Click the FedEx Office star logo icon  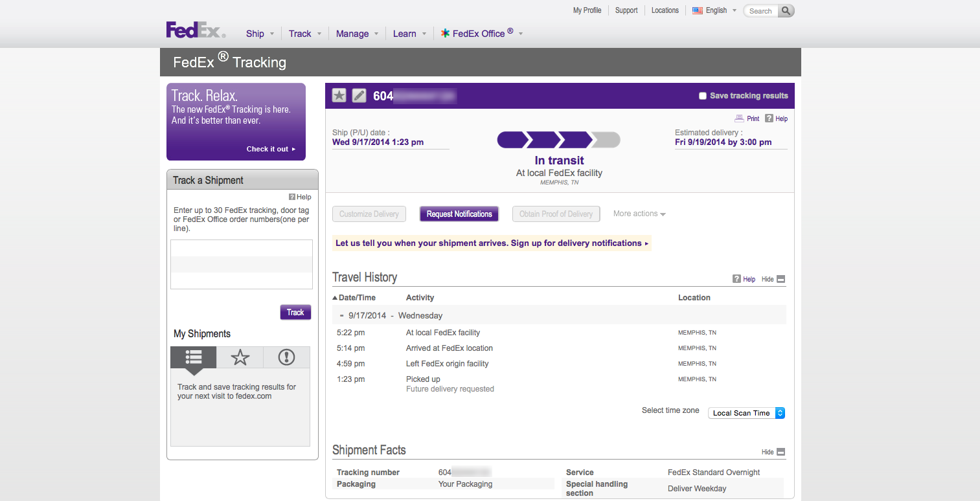(445, 33)
